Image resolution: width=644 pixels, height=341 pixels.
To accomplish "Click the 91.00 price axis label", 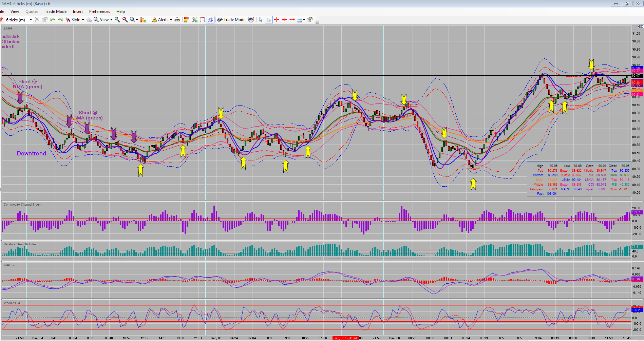I will pos(636,34).
